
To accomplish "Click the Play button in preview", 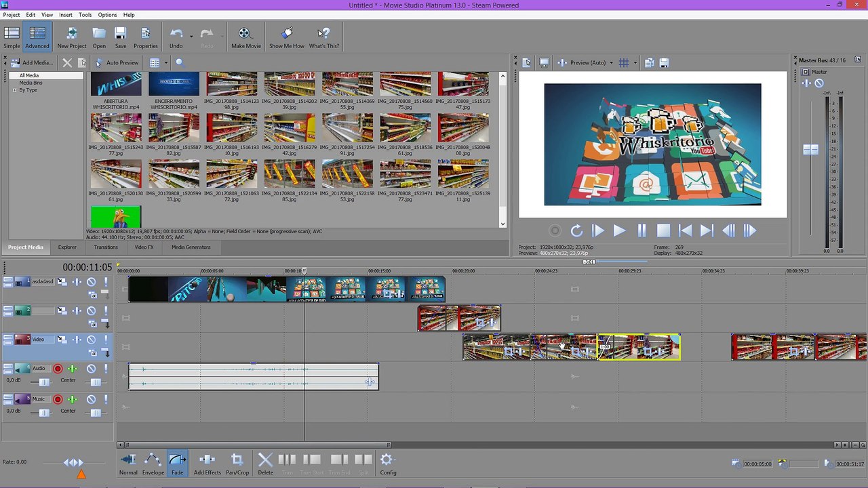I will [619, 231].
